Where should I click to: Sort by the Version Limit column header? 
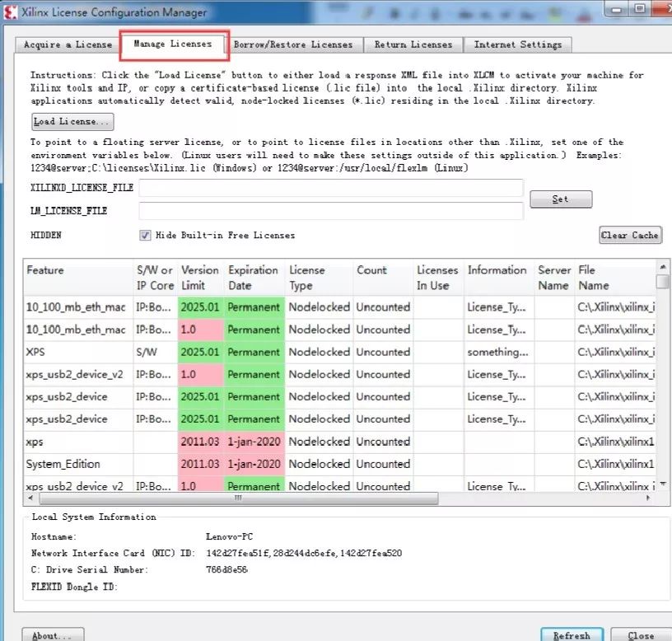pyautogui.click(x=201, y=278)
